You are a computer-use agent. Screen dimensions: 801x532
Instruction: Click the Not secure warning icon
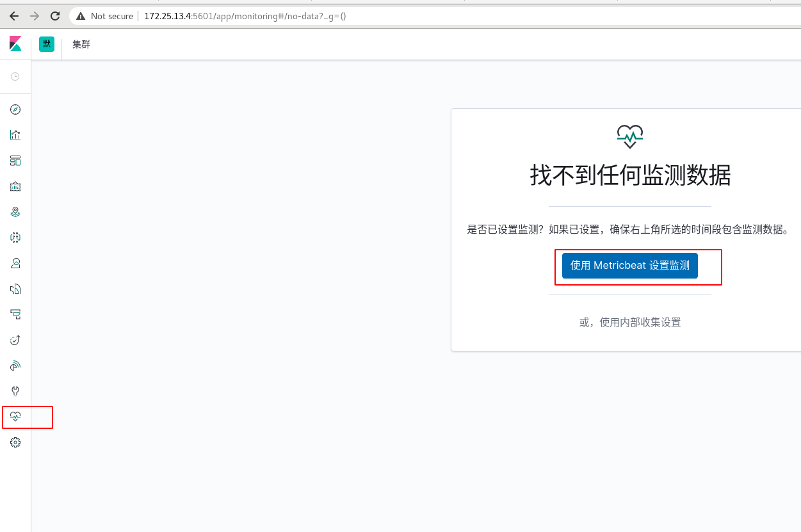point(81,16)
